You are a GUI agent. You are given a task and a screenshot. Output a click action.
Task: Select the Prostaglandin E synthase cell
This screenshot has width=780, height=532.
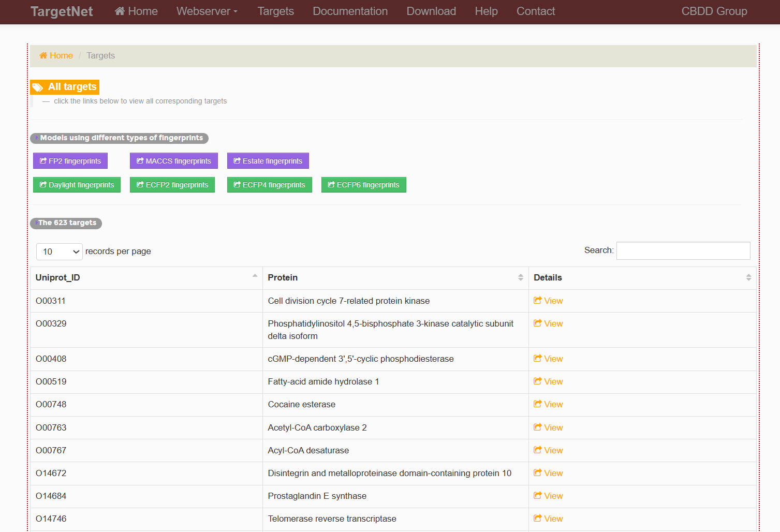pyautogui.click(x=395, y=496)
